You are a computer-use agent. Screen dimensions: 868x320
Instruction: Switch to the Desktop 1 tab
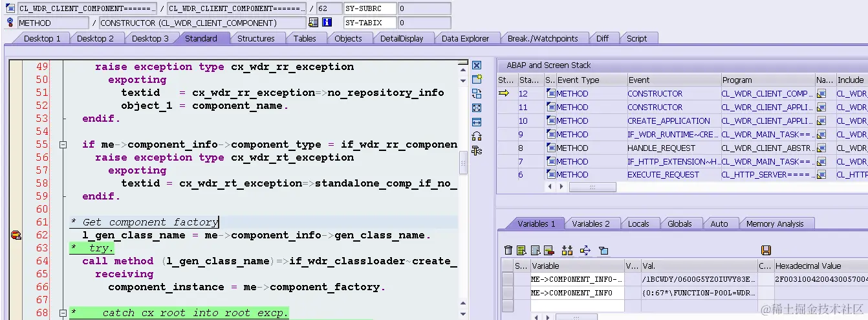pyautogui.click(x=42, y=39)
